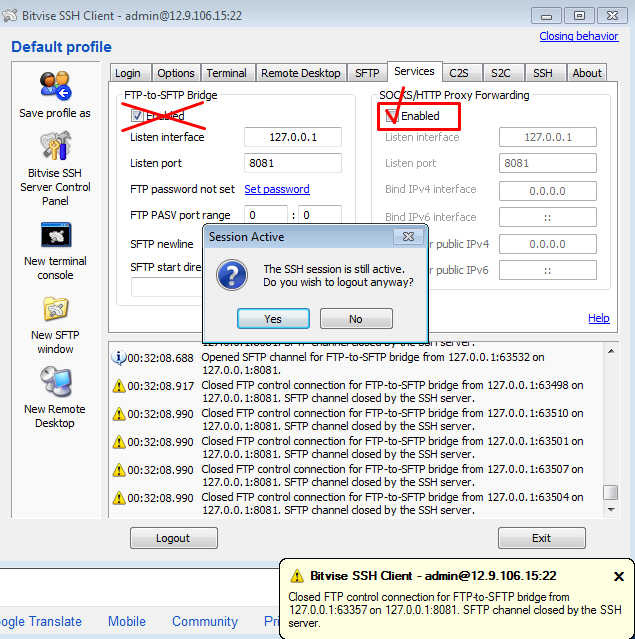Start New Remote Desktop icon

click(56, 382)
